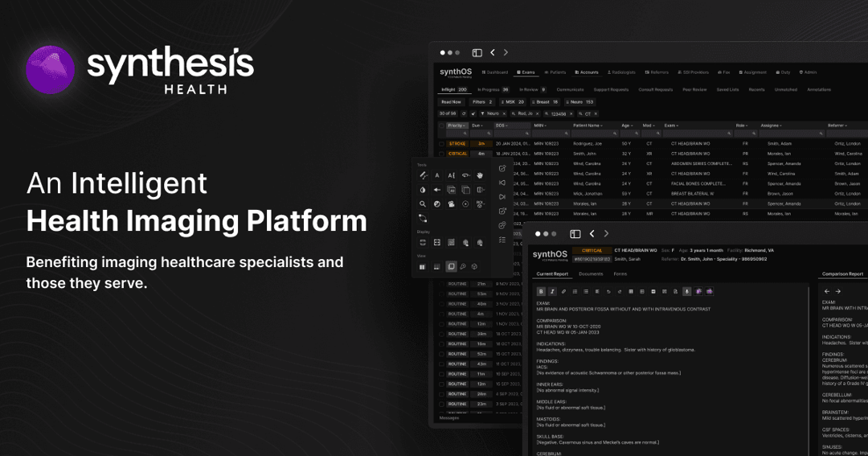Open the Due column dropdown
The height and width of the screenshot is (456, 868).
(x=477, y=125)
